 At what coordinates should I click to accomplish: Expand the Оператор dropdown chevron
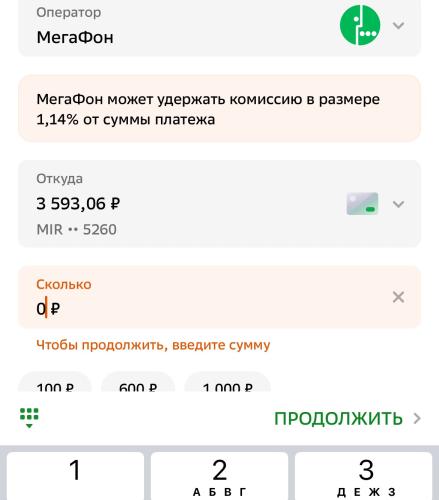click(399, 25)
